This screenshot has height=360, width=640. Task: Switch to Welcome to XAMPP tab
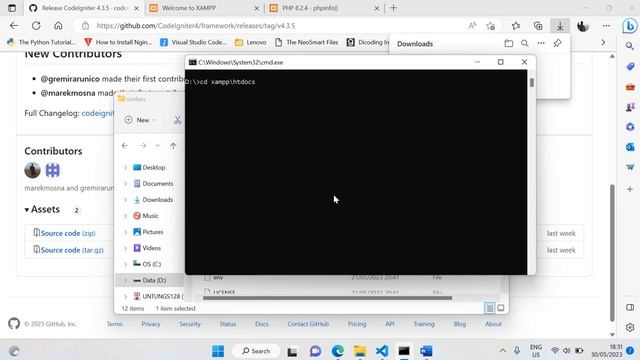(204, 8)
